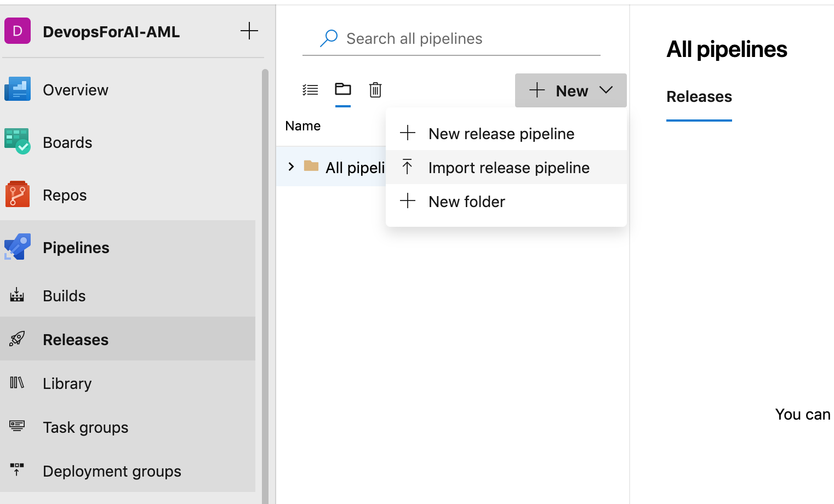Select the All pipeli folder row text
Screen dimensions: 834x504
tap(355, 168)
